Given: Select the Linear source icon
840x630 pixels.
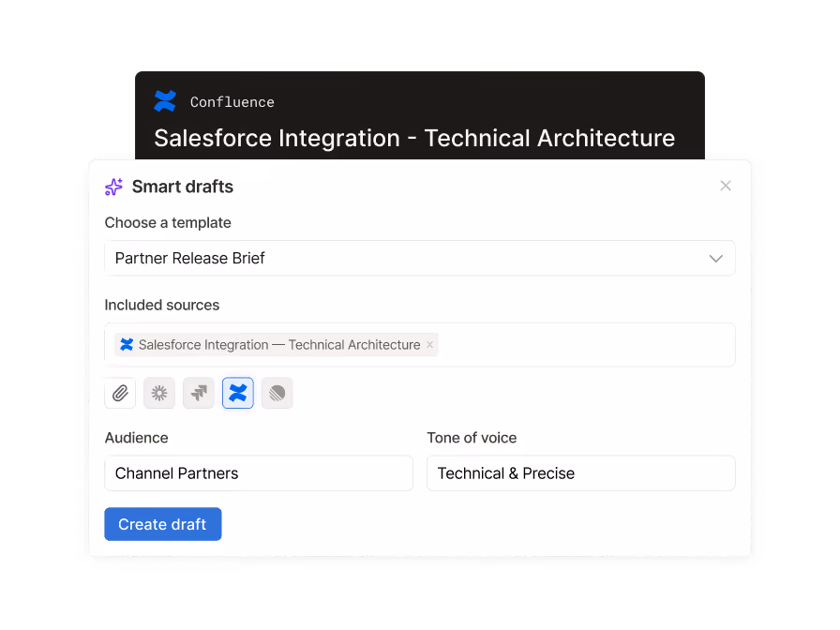Looking at the screenshot, I should [x=277, y=393].
